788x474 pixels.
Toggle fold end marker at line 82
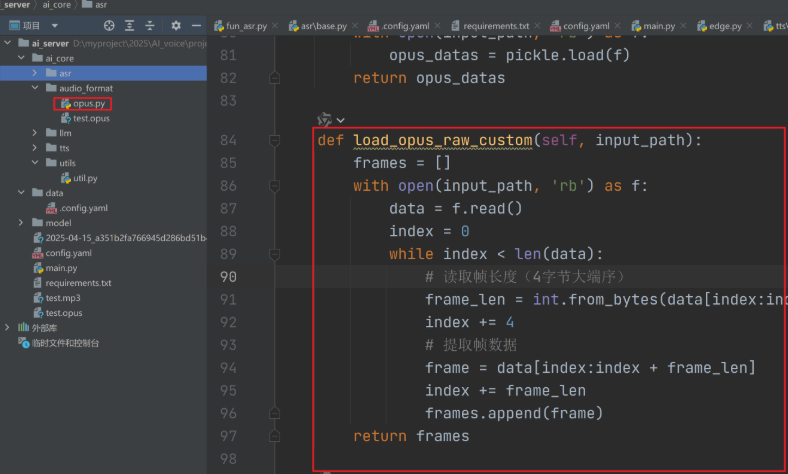tap(274, 78)
